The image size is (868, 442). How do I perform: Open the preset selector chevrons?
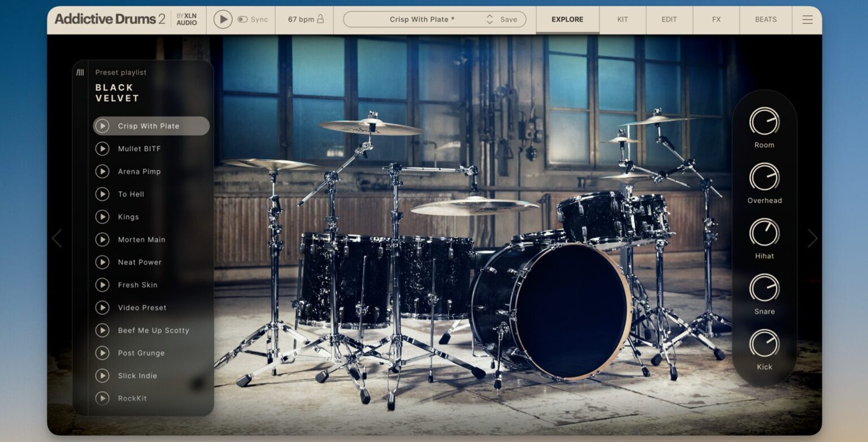coord(489,19)
